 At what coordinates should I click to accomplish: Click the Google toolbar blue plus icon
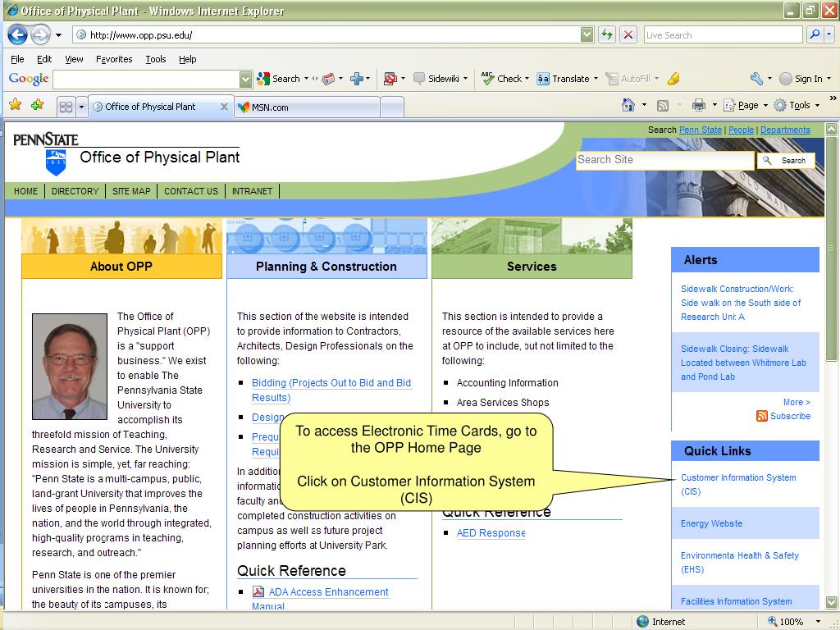tap(356, 79)
